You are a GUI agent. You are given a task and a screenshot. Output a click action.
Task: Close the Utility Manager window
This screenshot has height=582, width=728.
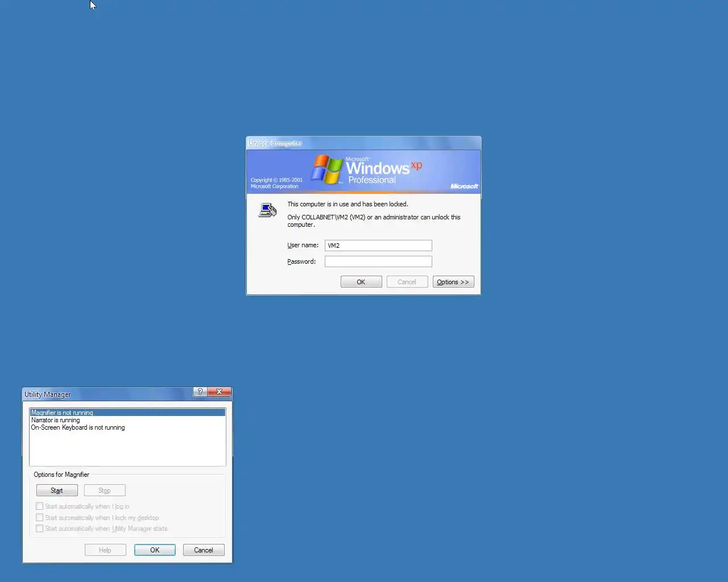point(219,392)
